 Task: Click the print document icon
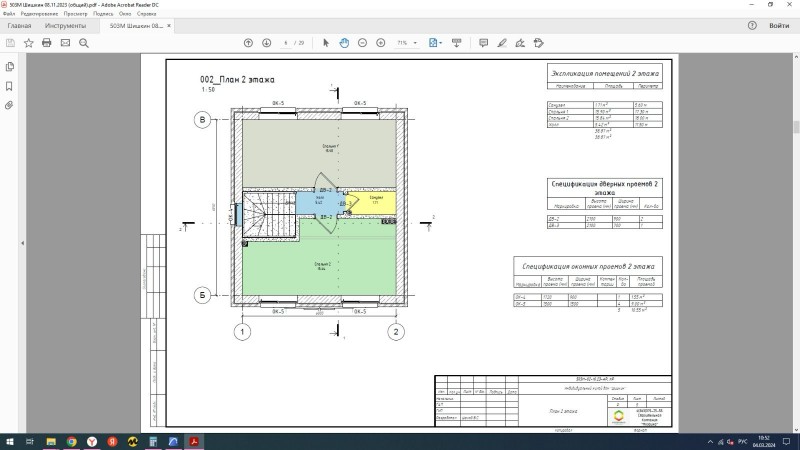tap(46, 43)
